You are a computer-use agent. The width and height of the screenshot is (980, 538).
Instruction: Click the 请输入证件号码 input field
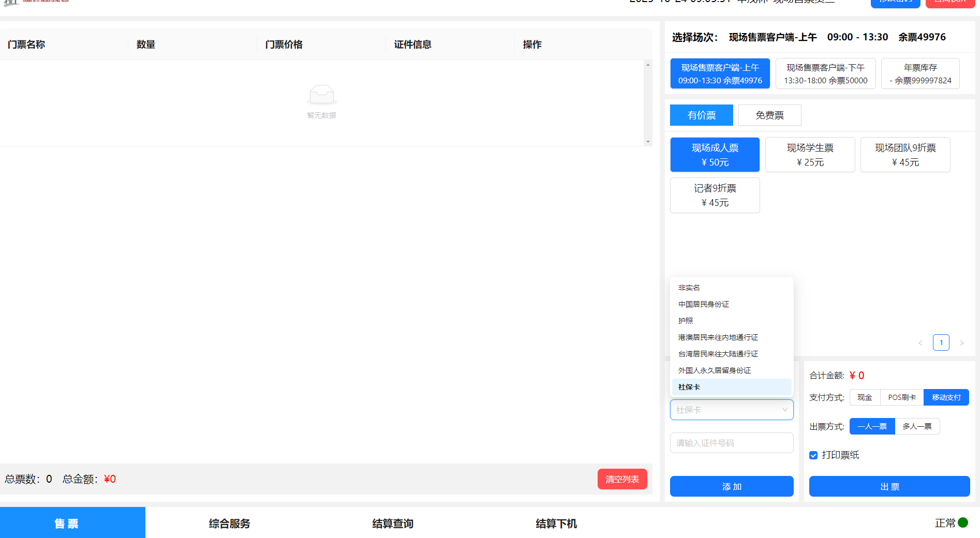pyautogui.click(x=731, y=443)
